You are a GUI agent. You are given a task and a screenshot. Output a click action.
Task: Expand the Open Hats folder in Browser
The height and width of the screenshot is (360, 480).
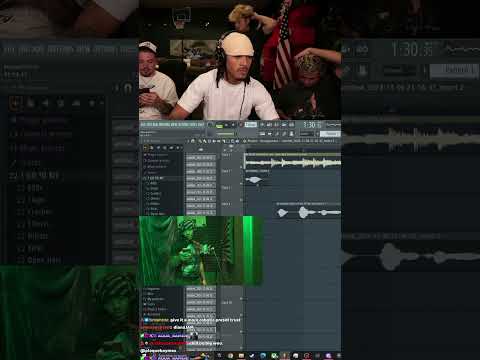pyautogui.click(x=156, y=213)
